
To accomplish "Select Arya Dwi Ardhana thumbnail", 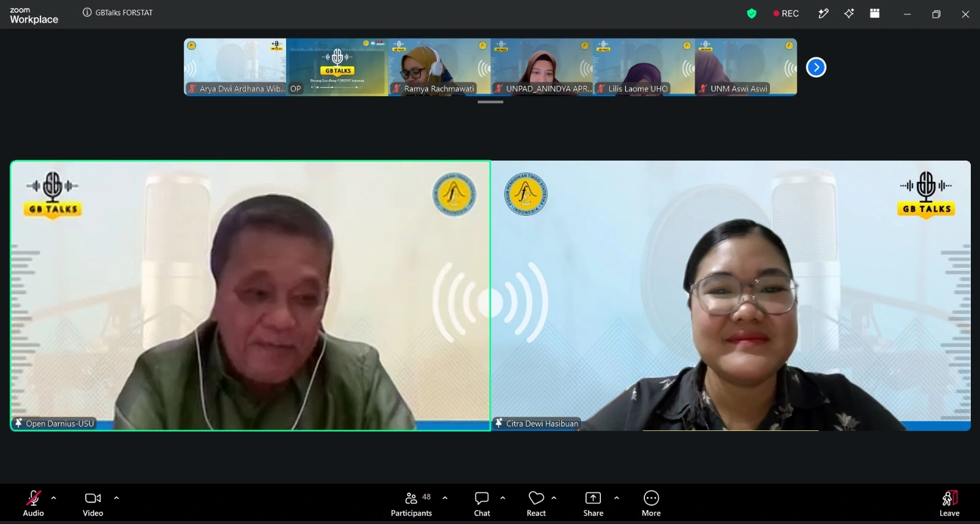I will [x=235, y=67].
